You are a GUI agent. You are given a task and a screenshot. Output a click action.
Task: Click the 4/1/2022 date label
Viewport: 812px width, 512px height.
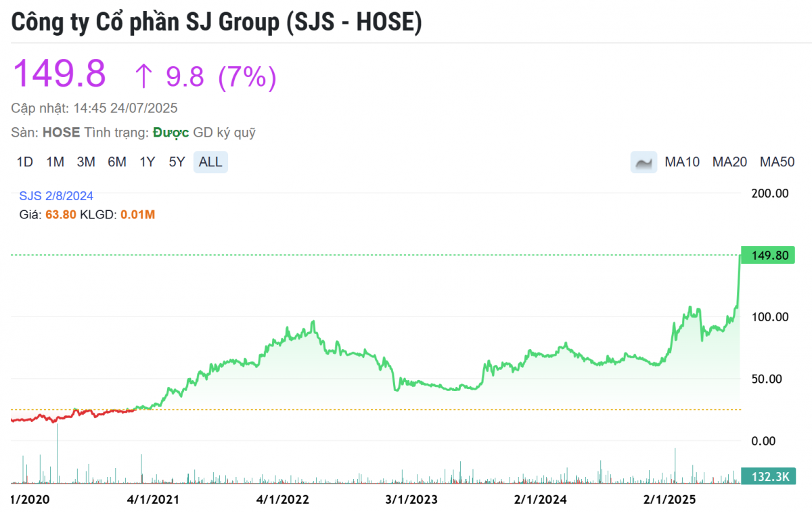(x=283, y=500)
